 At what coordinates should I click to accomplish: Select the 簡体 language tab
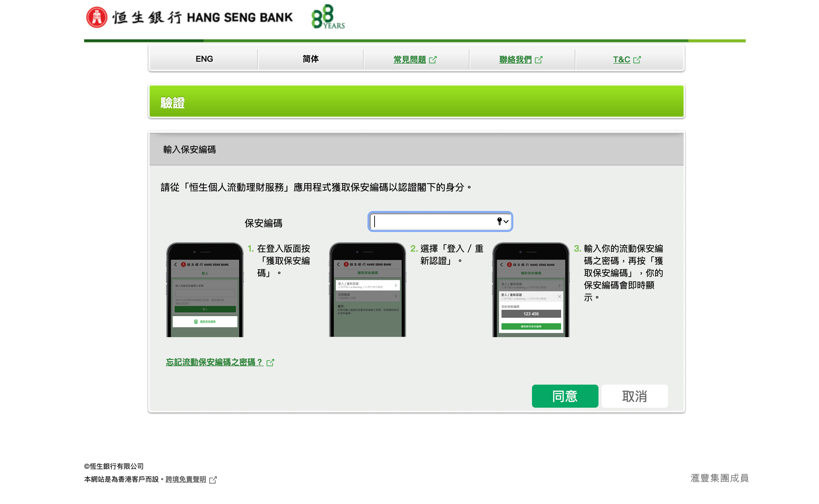tap(310, 58)
